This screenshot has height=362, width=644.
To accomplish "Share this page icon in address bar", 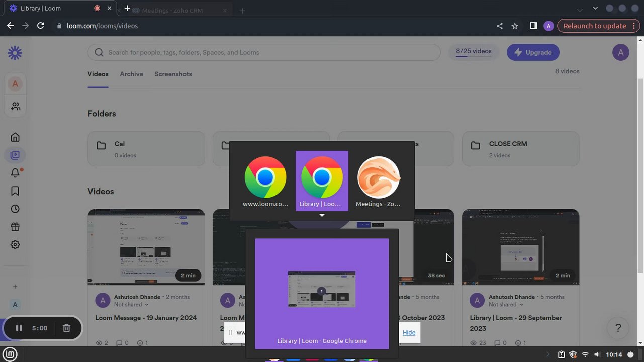I will [x=500, y=26].
